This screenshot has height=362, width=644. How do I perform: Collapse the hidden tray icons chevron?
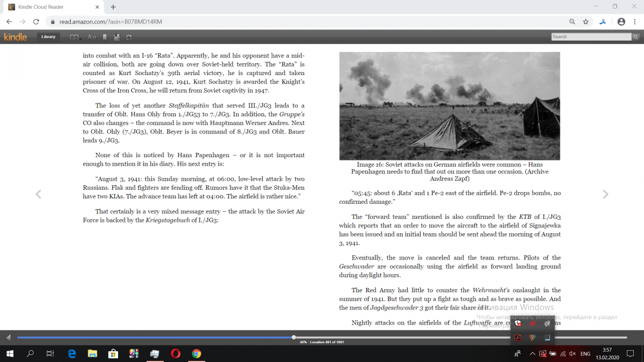pos(532,354)
